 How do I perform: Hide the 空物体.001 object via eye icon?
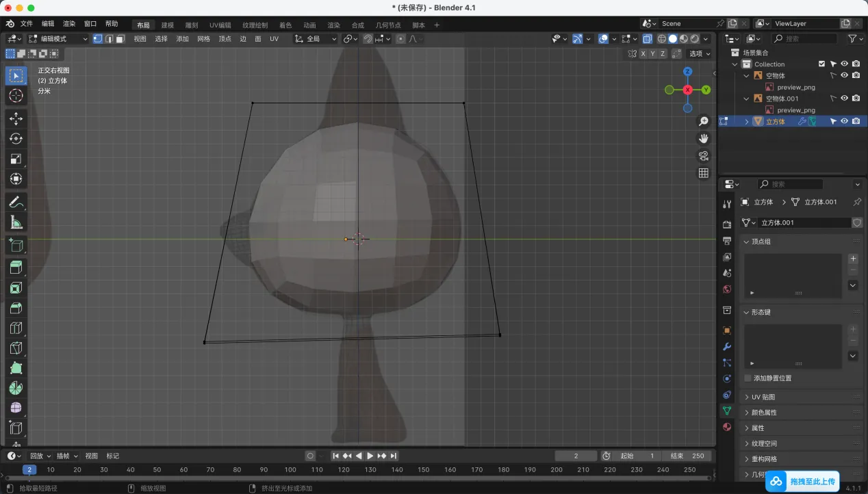844,99
